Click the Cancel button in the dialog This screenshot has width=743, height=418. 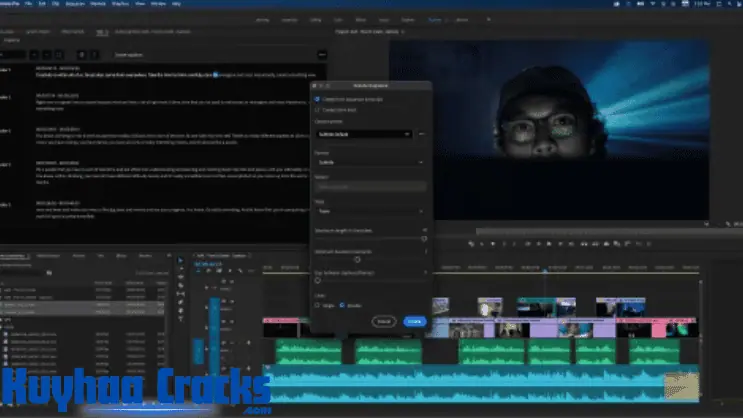383,321
